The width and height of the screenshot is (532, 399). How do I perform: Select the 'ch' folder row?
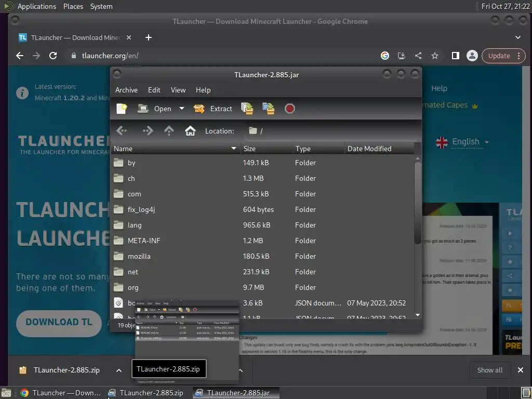262,179
